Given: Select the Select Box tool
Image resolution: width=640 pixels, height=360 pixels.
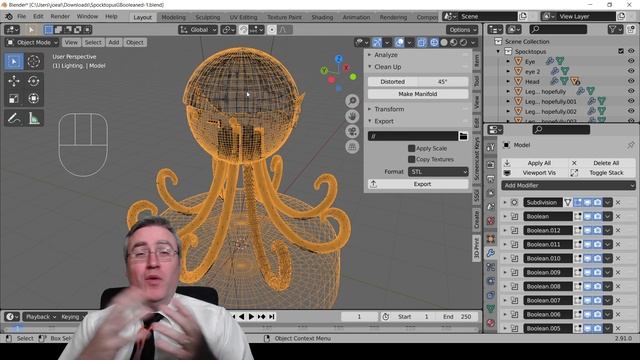Looking at the screenshot, I should click(14, 61).
